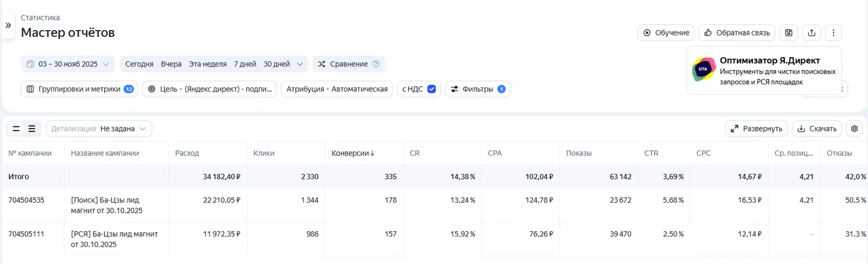This screenshot has height=264, width=868.
Task: Open Атрибуция Автоматическая selector
Action: pos(337,89)
